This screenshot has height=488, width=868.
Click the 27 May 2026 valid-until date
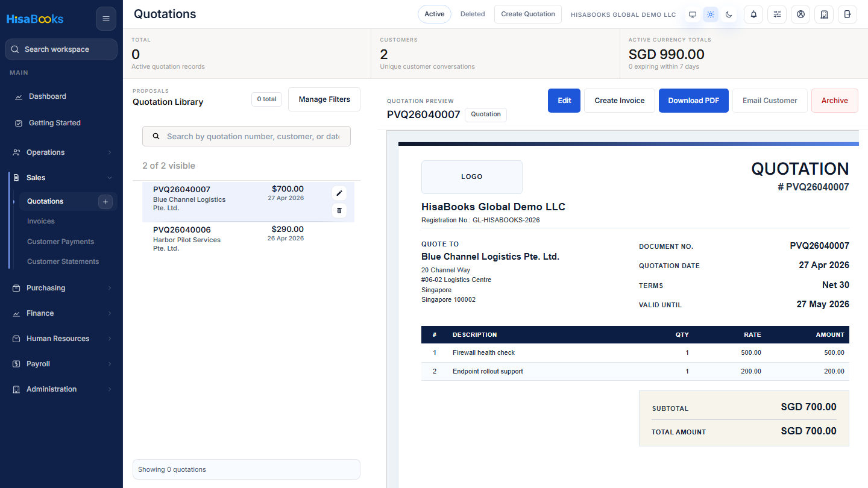(x=823, y=304)
